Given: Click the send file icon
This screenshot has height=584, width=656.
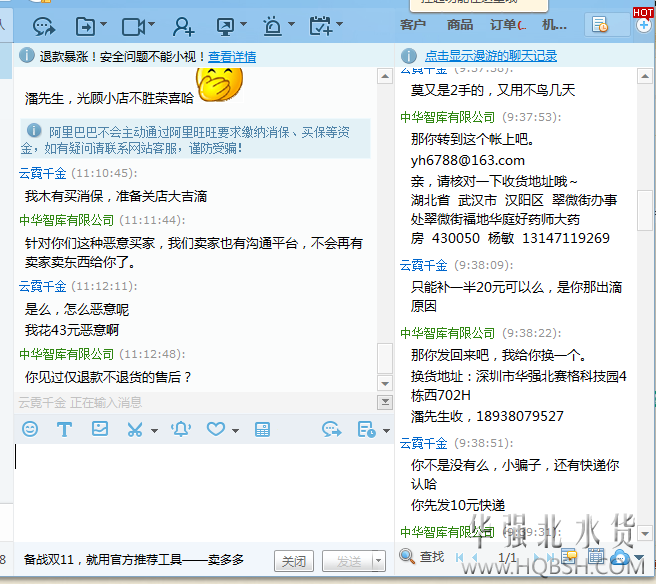Looking at the screenshot, I should pyautogui.click(x=85, y=27).
